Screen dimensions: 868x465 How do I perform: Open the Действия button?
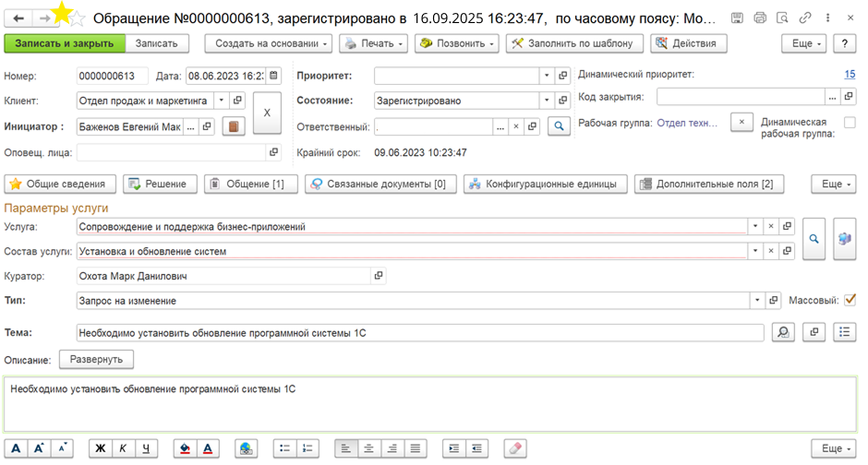pos(689,43)
